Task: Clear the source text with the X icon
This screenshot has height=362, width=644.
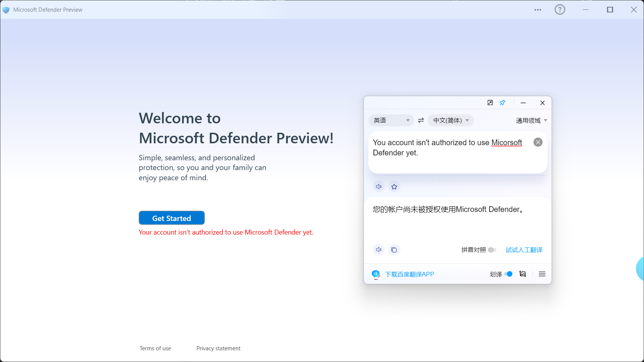Action: (538, 142)
